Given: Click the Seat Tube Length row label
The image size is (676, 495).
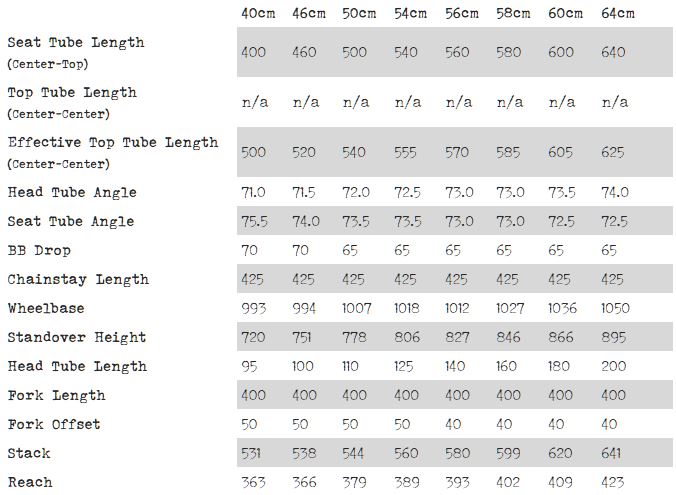Looking at the screenshot, I should pyautogui.click(x=76, y=42).
